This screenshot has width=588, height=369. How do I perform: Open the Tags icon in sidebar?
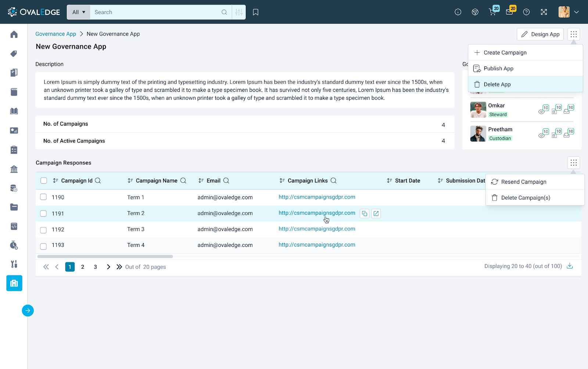click(x=14, y=54)
